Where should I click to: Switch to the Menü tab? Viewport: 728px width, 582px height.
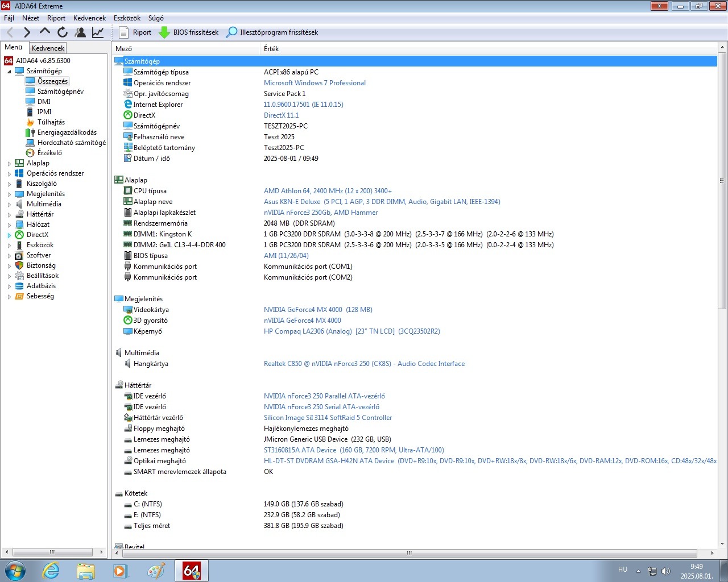click(x=14, y=47)
